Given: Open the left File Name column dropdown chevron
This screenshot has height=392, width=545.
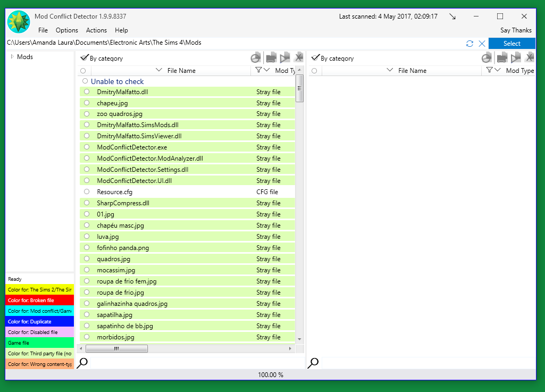Looking at the screenshot, I should [159, 70].
